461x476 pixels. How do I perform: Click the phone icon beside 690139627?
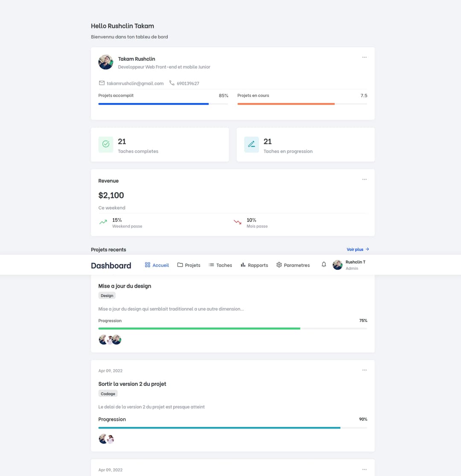coord(172,83)
